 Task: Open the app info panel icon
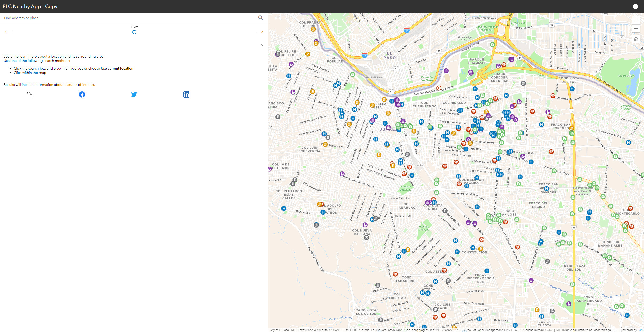(x=635, y=6)
